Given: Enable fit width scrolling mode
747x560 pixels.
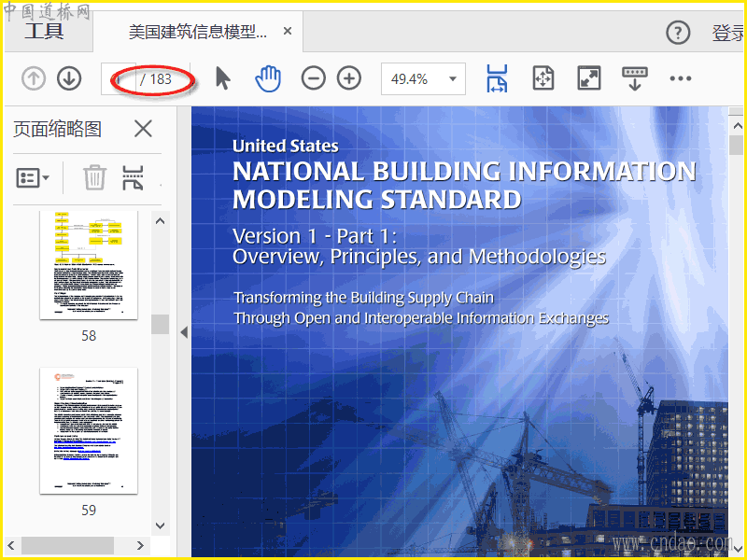Looking at the screenshot, I should pyautogui.click(x=497, y=79).
